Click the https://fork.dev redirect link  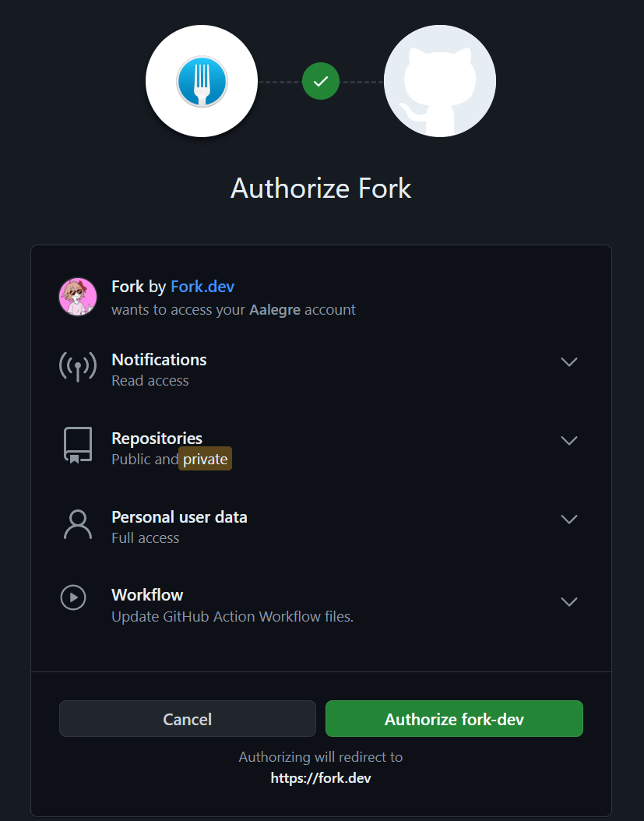pos(320,777)
